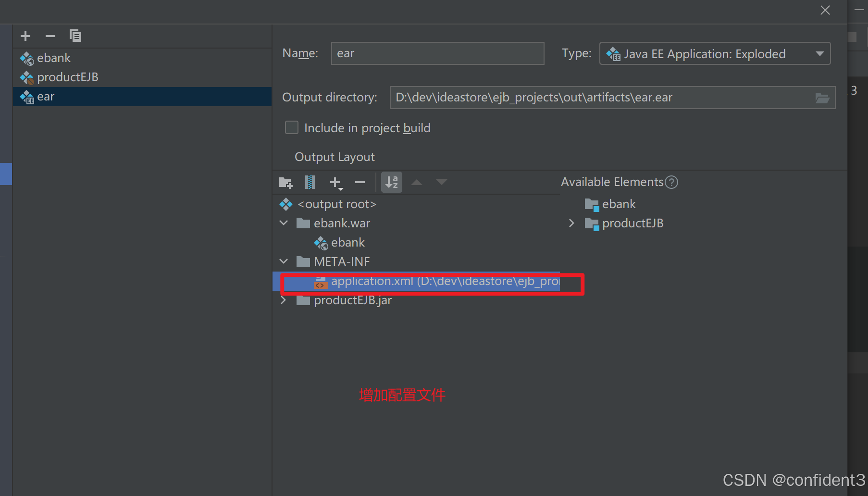Close the Project Structure dialog
This screenshot has height=496, width=868.
[x=825, y=10]
